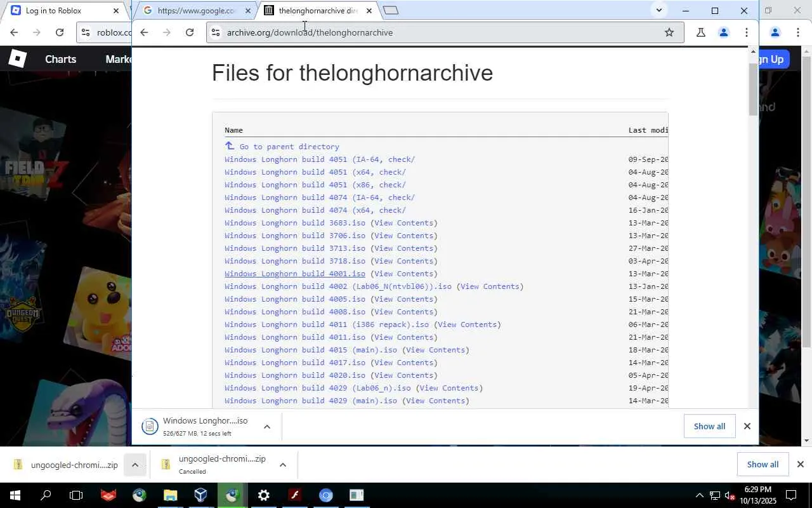View Contents of build 4029 (Lab06_n).iso
The image size is (812, 508).
(449, 388)
